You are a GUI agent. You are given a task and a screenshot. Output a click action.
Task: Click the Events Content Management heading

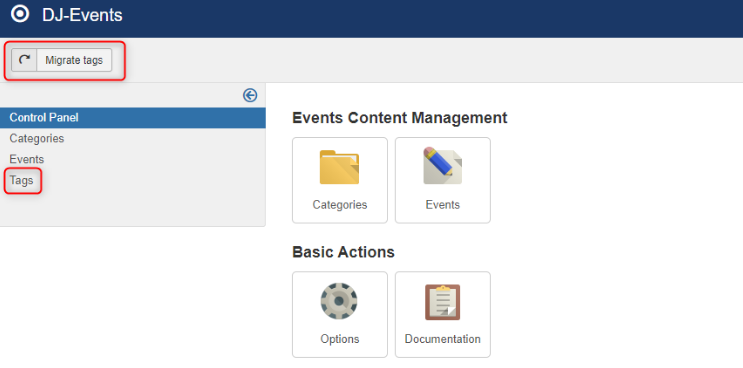[400, 117]
